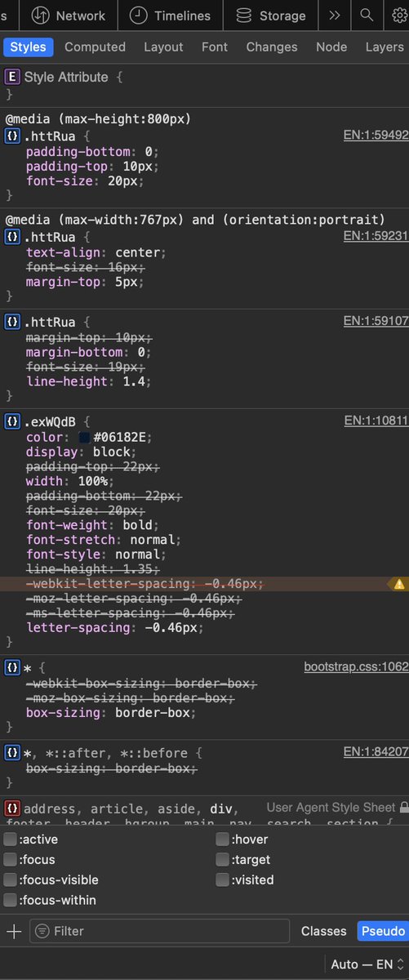Click the Classes button
The height and width of the screenshot is (980, 409).
324,931
